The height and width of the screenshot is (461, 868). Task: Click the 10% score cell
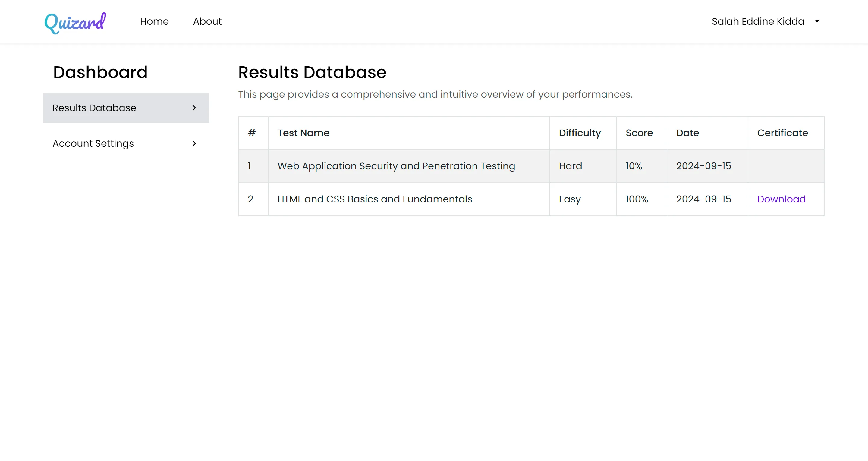[642, 166]
